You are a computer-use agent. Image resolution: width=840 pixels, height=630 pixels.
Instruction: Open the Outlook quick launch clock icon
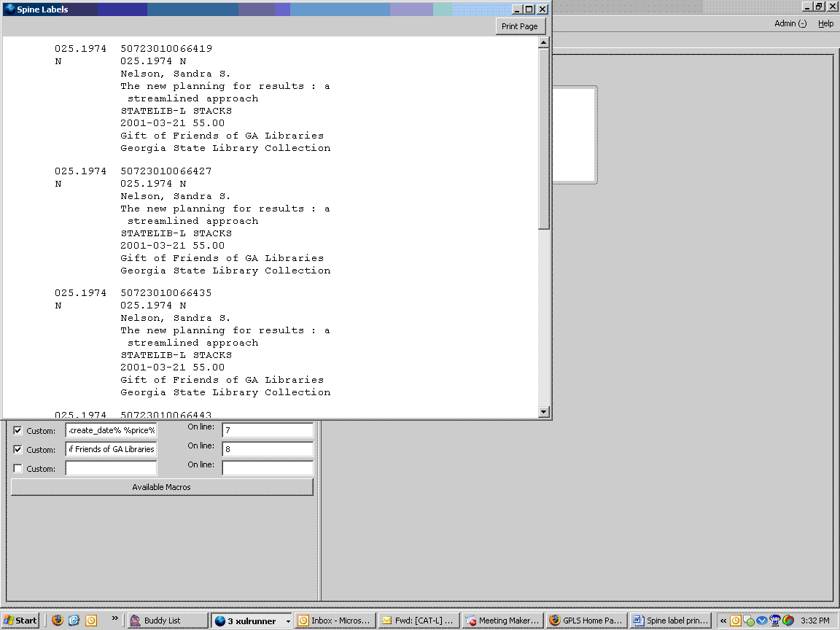tap(91, 621)
